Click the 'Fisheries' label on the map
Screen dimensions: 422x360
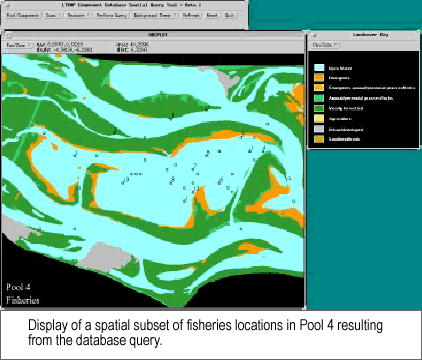23,300
